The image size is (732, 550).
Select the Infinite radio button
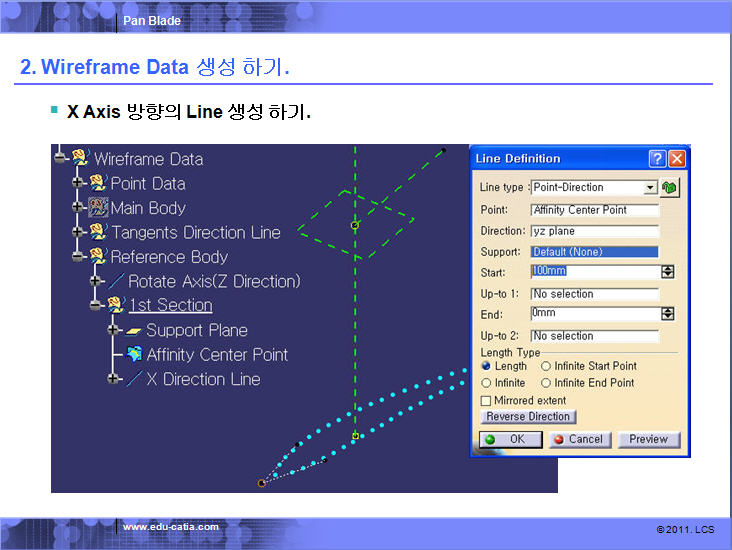pyautogui.click(x=486, y=383)
